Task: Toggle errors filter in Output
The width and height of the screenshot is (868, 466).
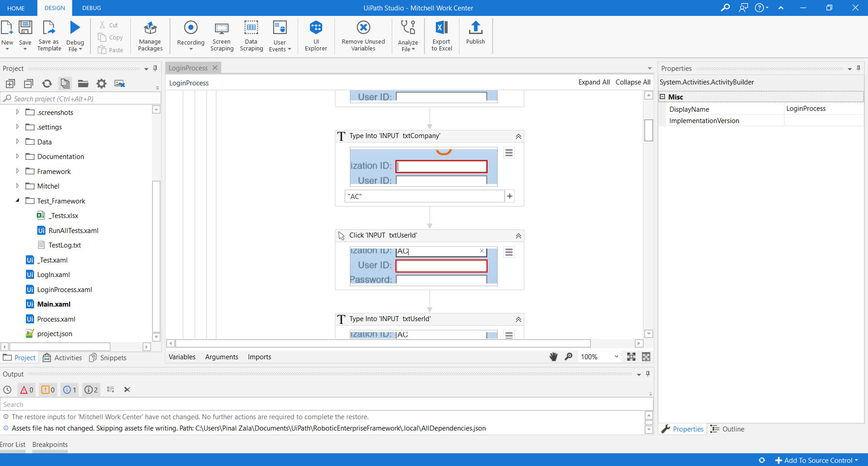Action: (x=27, y=390)
